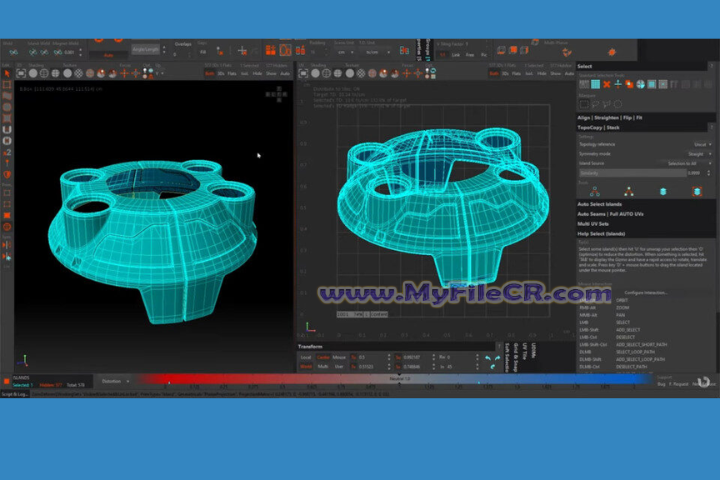The height and width of the screenshot is (480, 720).
Task: Select wireframe shading sphere in 3D view
Action: pyautogui.click(x=44, y=73)
